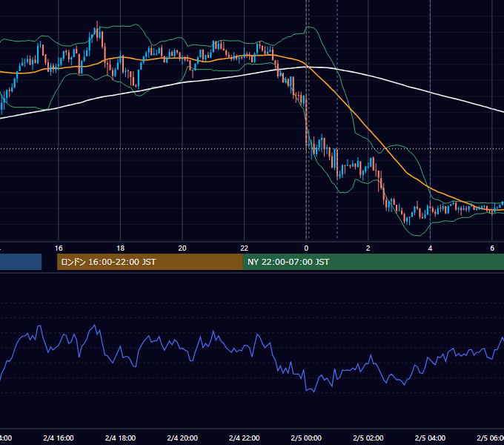504x445 pixels.
Task: Click the 2/4 16:00 date label
Action: pos(59,438)
